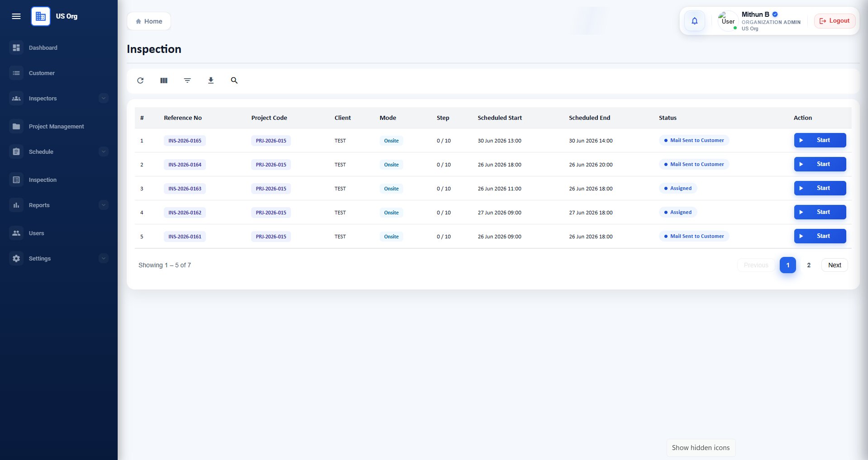Open the table filter options

(187, 81)
